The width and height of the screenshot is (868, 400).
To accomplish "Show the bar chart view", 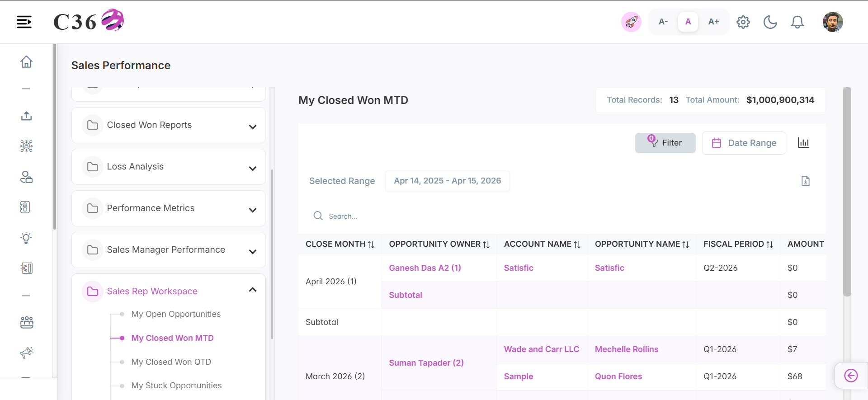I will 803,143.
